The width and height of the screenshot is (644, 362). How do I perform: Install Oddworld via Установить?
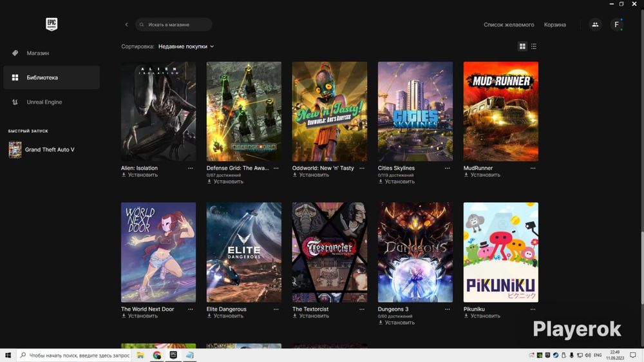(x=311, y=175)
